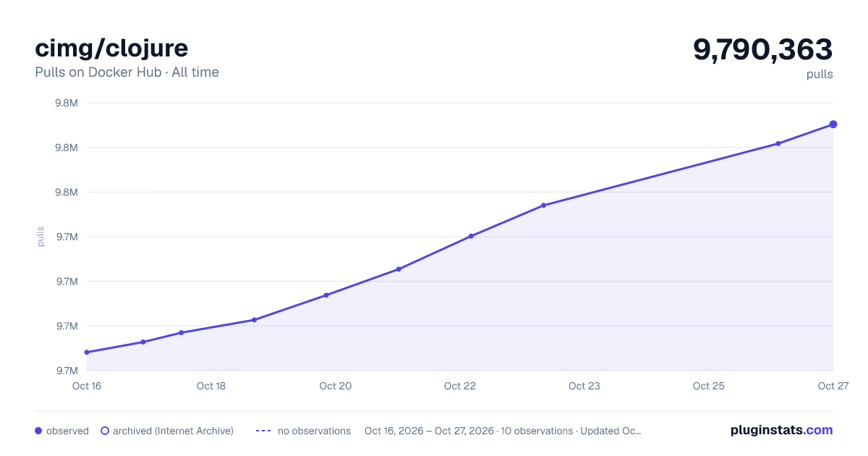Click the dashed no observations legend line
The image size is (868, 456).
pos(263,431)
